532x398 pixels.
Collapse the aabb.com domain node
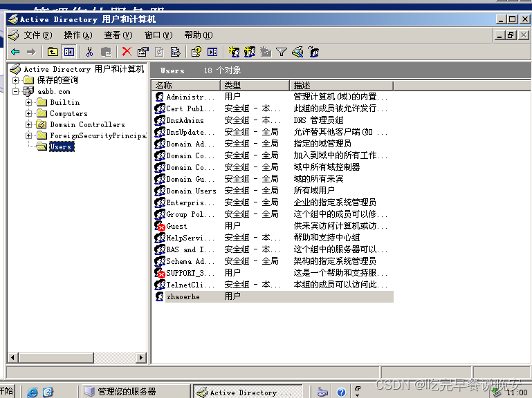[16, 91]
